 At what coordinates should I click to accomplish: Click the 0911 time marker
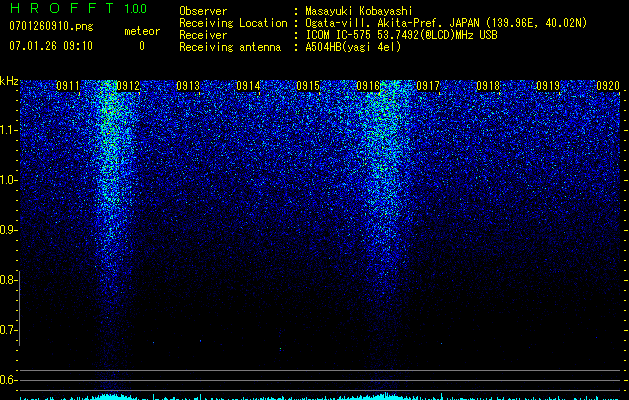coord(67,86)
